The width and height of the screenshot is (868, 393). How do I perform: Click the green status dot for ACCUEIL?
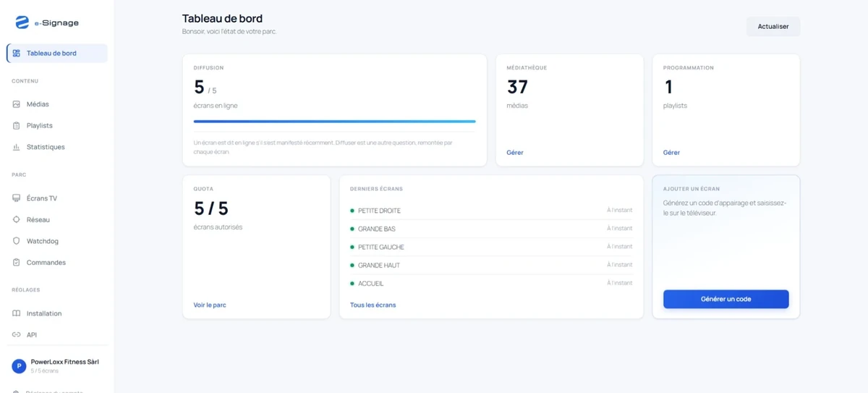(352, 284)
